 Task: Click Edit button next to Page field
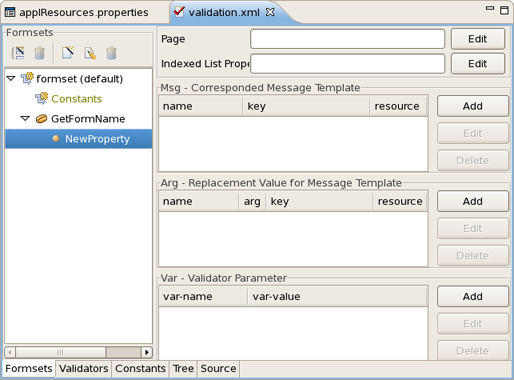coord(478,39)
